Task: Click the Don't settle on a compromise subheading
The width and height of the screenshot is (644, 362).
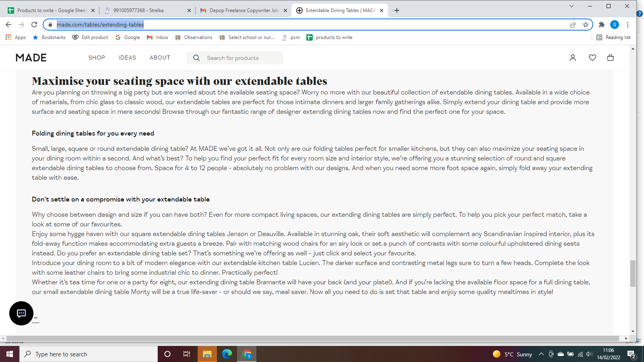Action: (121, 200)
